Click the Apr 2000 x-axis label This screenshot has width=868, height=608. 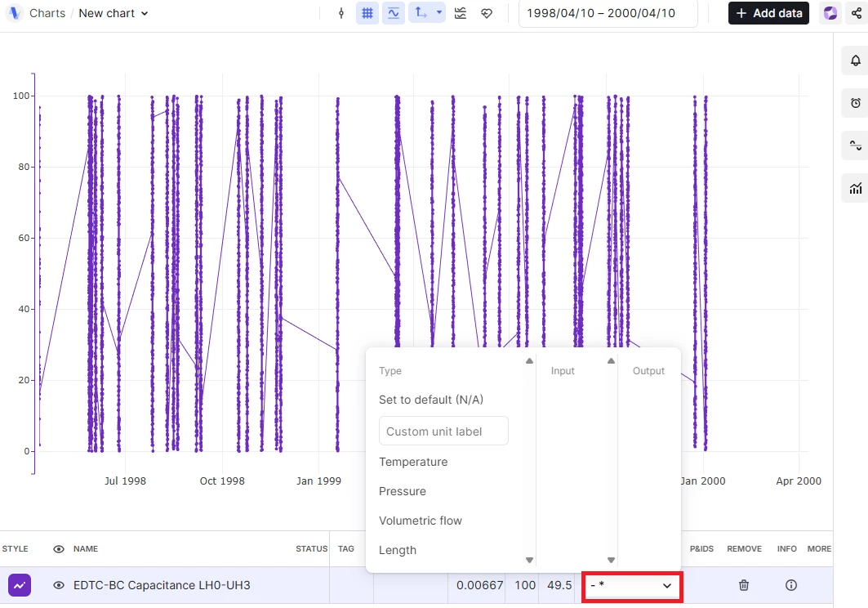(x=799, y=481)
